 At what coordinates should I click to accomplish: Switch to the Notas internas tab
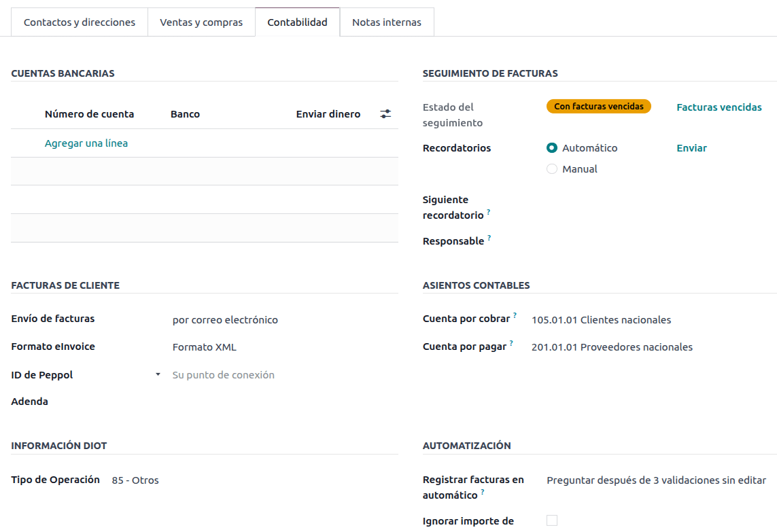[387, 21]
